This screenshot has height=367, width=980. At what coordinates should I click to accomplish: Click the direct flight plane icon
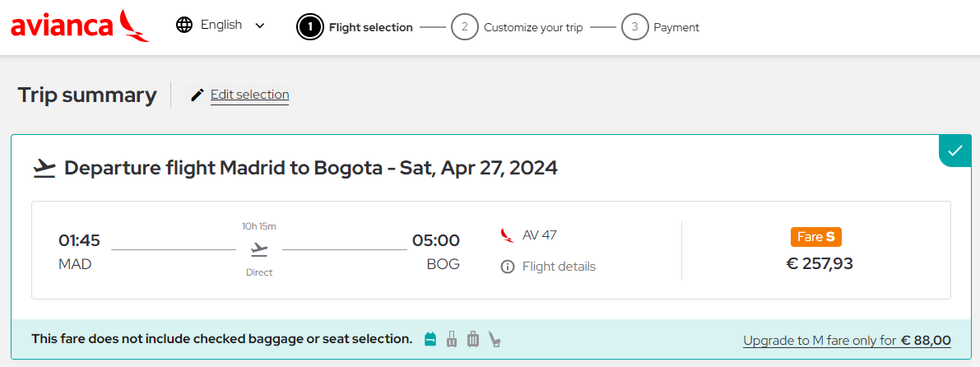coord(259,249)
